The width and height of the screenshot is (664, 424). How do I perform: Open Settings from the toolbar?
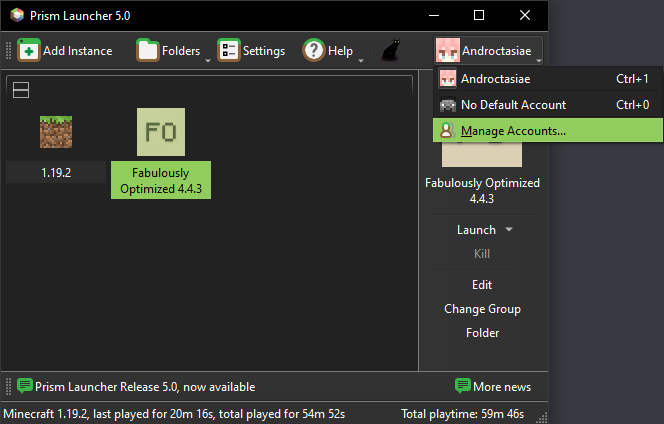click(251, 50)
